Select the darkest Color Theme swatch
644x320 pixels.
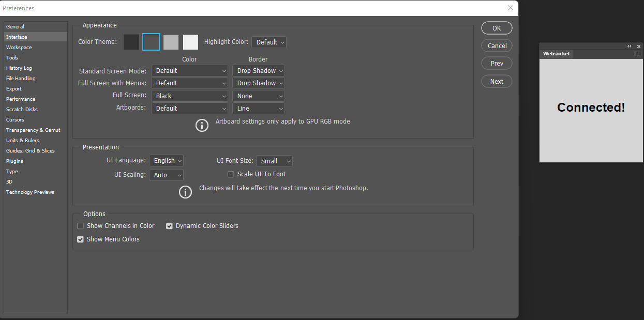click(x=131, y=42)
